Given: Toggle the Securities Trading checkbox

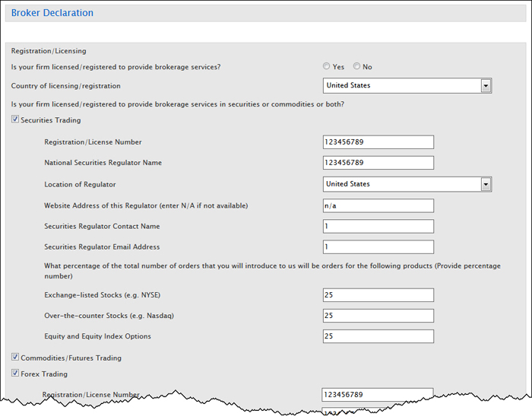Looking at the screenshot, I should click(16, 120).
